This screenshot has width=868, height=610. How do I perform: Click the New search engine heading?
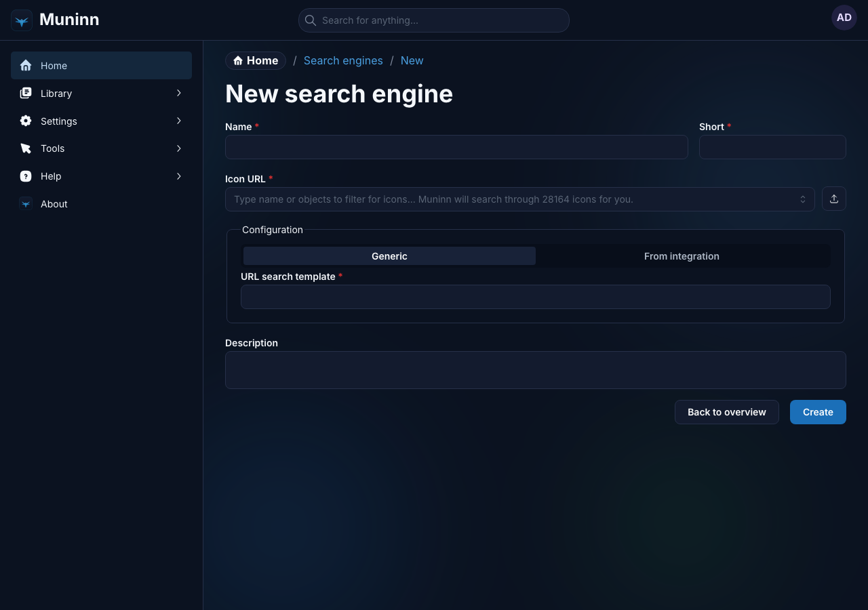click(339, 94)
